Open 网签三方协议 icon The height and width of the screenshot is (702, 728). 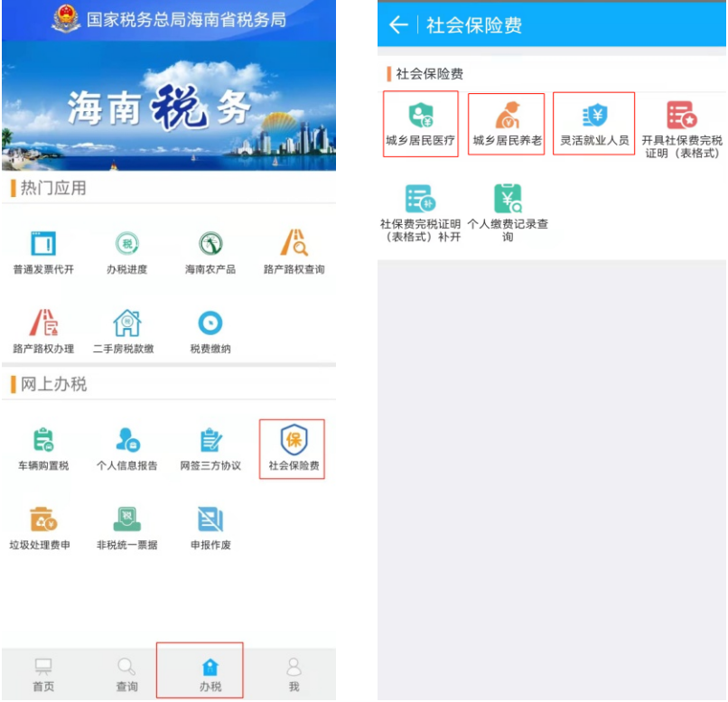[210, 440]
